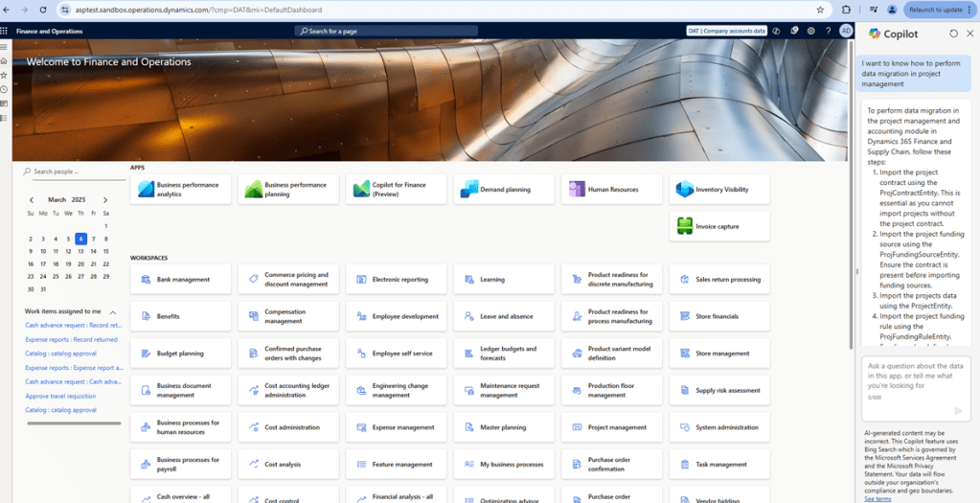Collapse Work items assigned to me section
This screenshot has width=980, height=503.
[113, 311]
